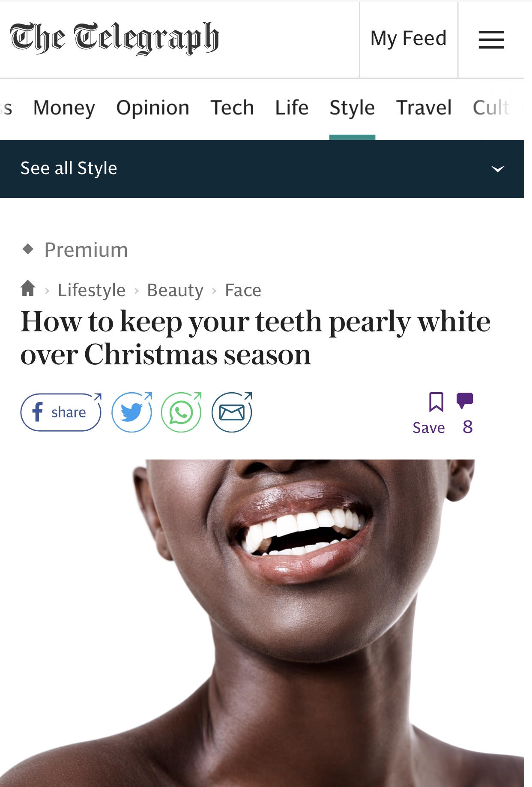Follow the Lifestyle breadcrumb link
532x787 pixels.
(92, 290)
